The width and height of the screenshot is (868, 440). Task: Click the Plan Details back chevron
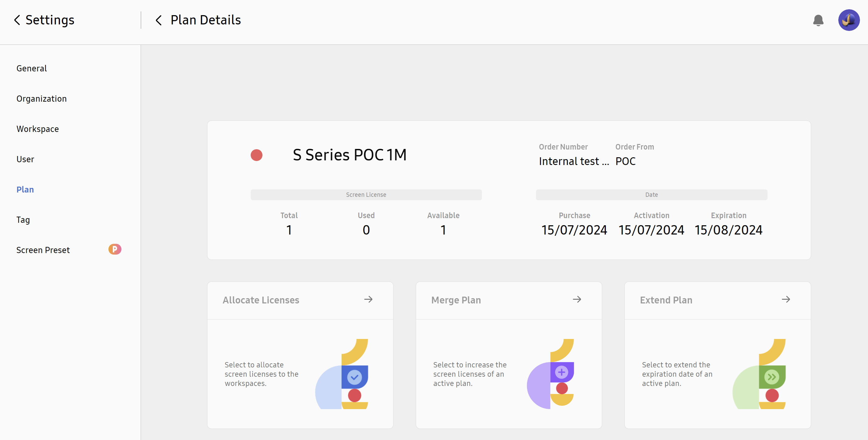click(x=159, y=20)
